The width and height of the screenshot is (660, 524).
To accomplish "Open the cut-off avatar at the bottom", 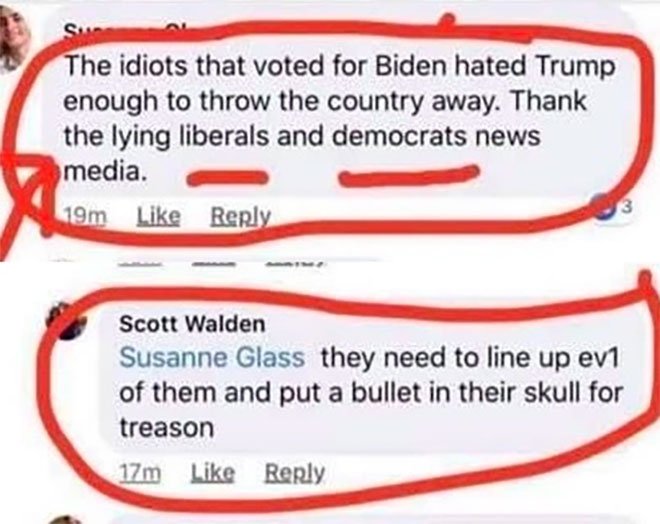I will click(x=67, y=520).
